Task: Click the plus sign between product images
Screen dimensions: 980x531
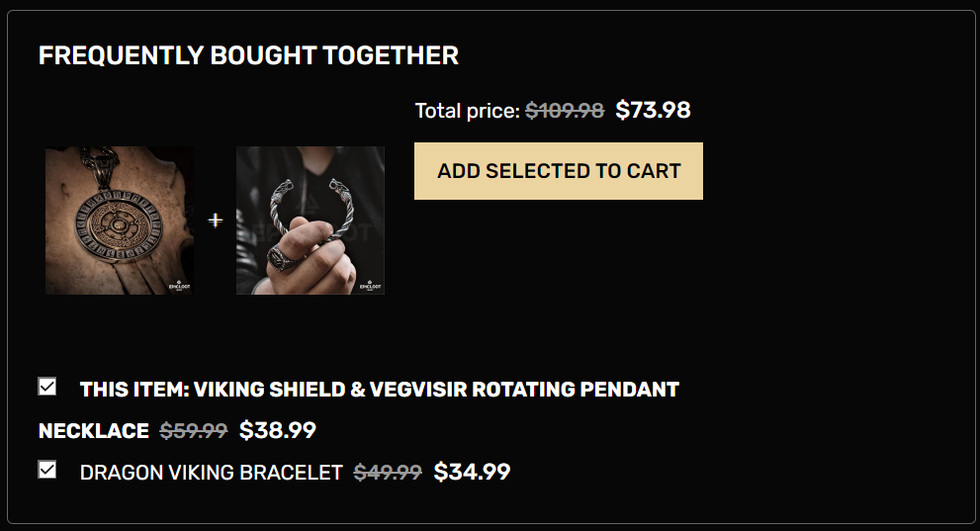Action: coord(216,221)
